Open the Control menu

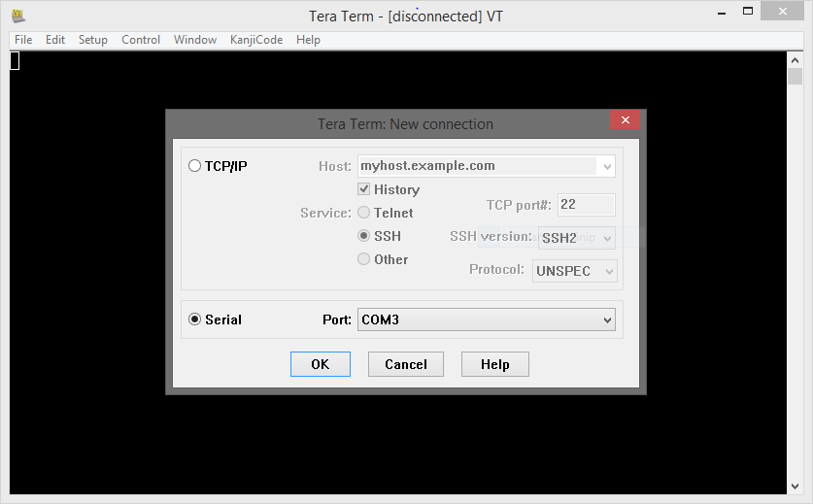141,40
